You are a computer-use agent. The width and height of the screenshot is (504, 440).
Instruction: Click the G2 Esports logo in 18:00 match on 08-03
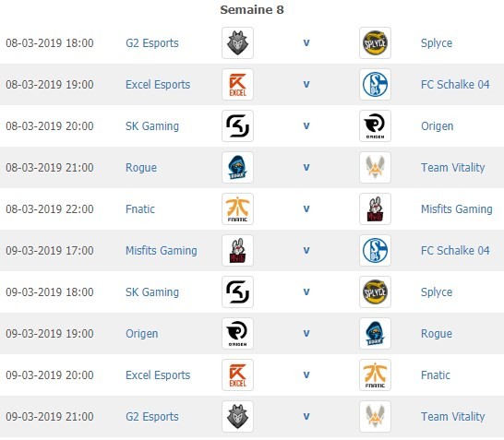point(237,43)
